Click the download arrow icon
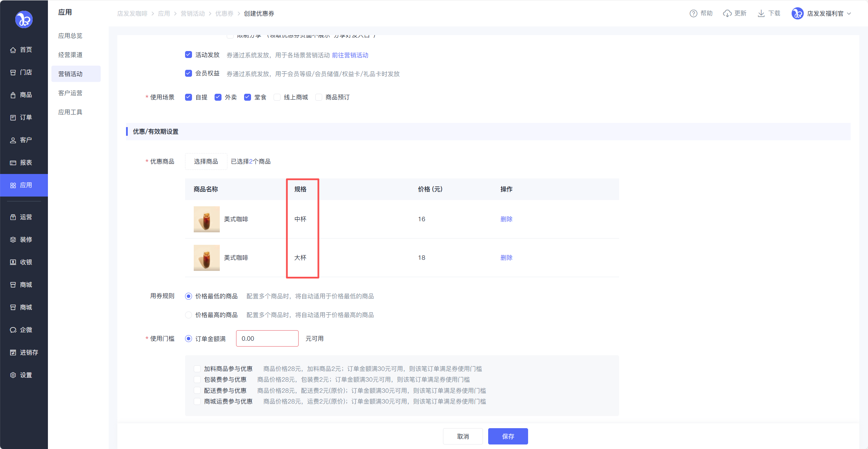 pyautogui.click(x=761, y=14)
